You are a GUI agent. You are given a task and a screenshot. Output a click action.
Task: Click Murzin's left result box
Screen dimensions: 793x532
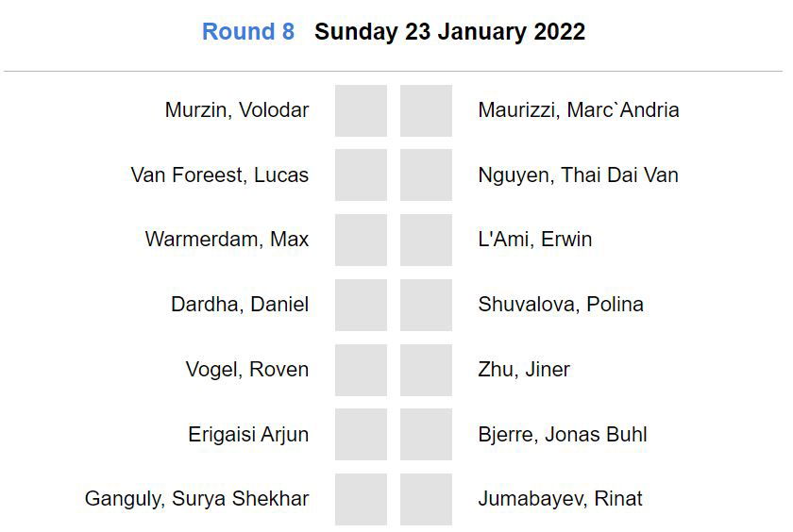point(361,110)
